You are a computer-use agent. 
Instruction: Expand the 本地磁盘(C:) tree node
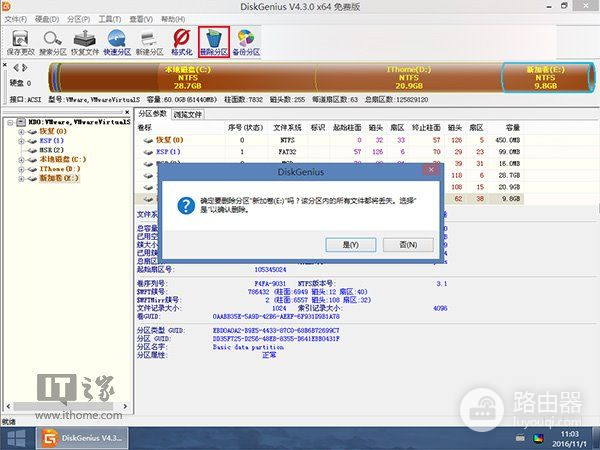(19, 159)
